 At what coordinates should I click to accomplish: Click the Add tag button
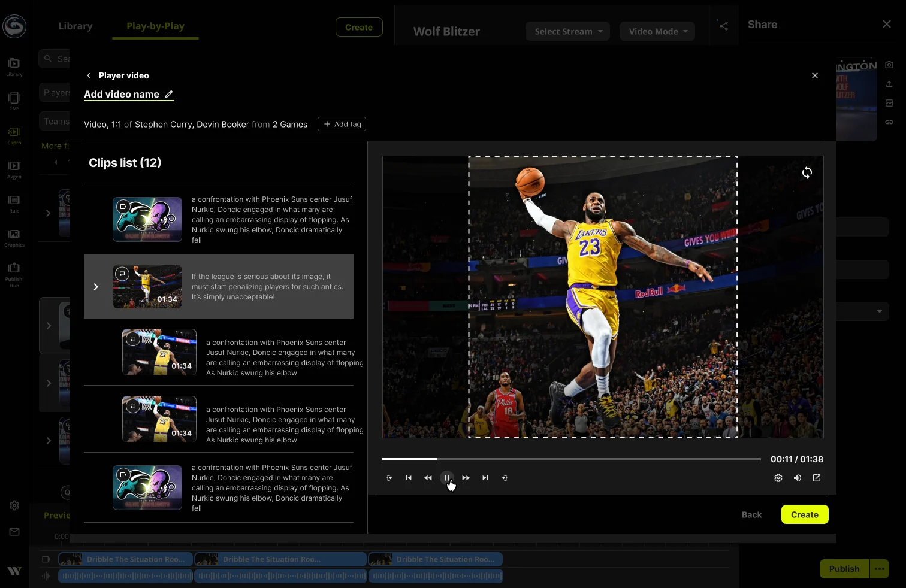[342, 124]
